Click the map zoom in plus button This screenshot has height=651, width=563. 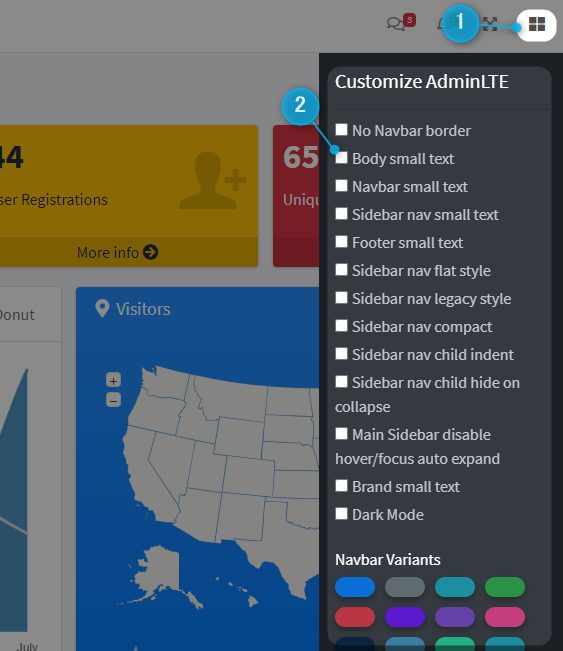(x=113, y=380)
